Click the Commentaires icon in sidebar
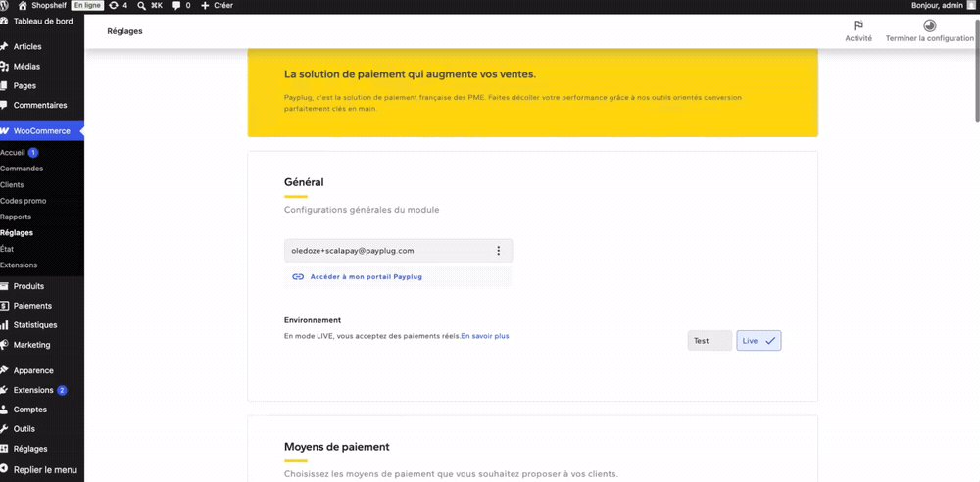The width and height of the screenshot is (980, 482). point(4,105)
